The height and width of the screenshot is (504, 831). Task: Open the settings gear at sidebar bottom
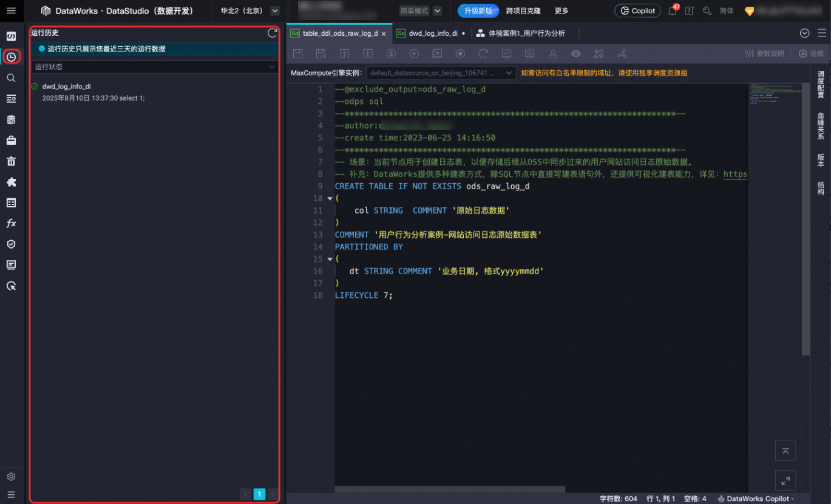coord(11,477)
